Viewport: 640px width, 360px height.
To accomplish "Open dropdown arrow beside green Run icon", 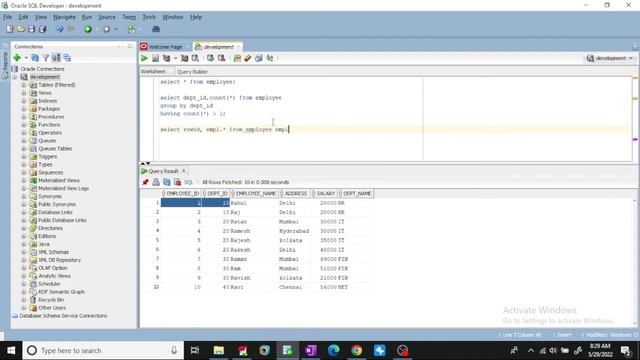I will (97, 29).
